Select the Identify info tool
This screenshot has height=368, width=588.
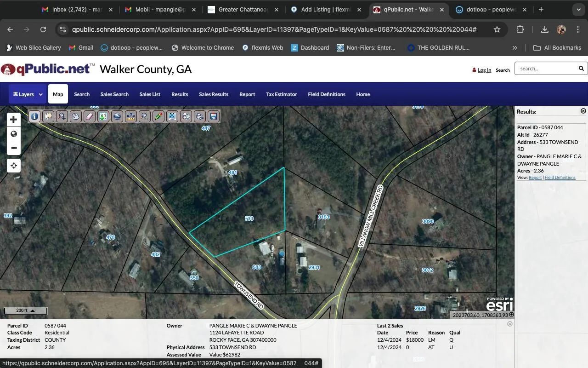click(34, 116)
